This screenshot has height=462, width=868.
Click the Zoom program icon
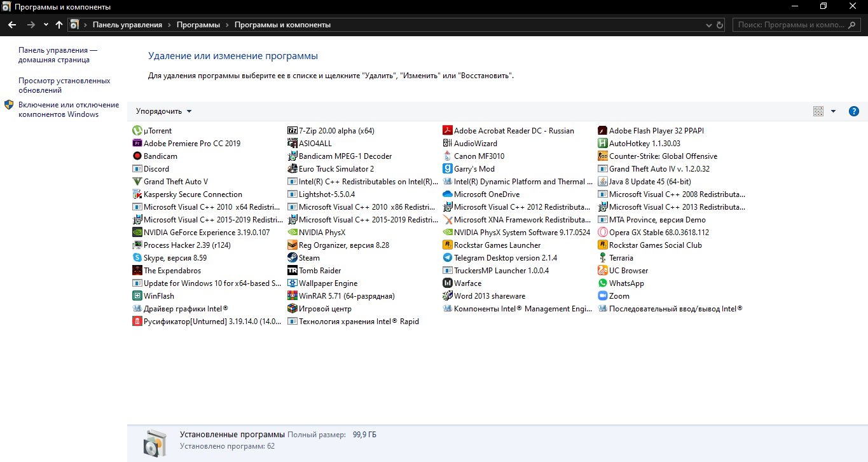click(603, 296)
